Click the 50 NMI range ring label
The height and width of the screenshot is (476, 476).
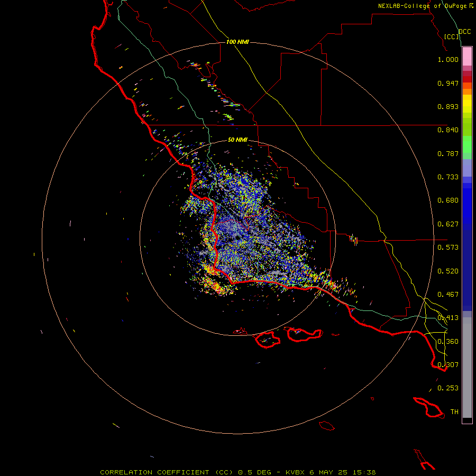pyautogui.click(x=237, y=140)
